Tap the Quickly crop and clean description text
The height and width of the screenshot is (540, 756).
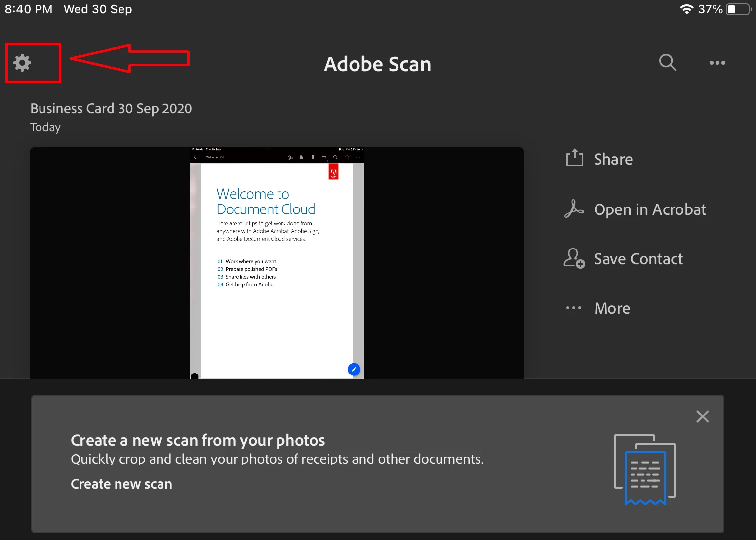pos(277,459)
